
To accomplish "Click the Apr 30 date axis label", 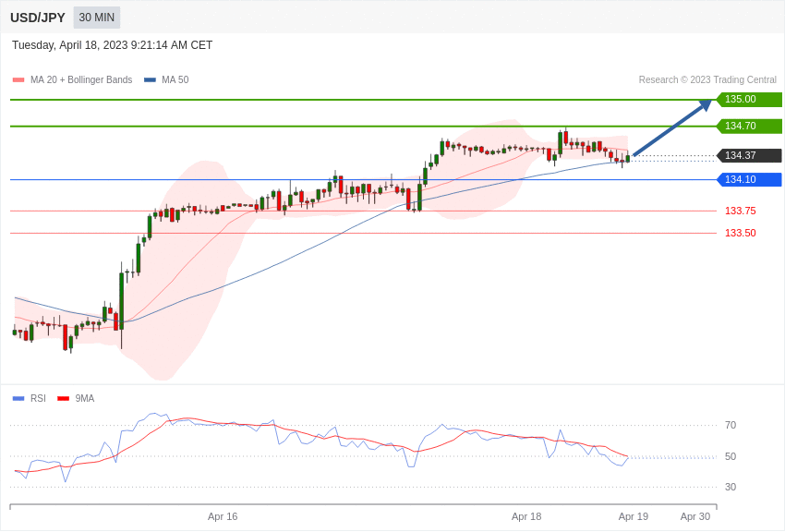I will point(695,516).
